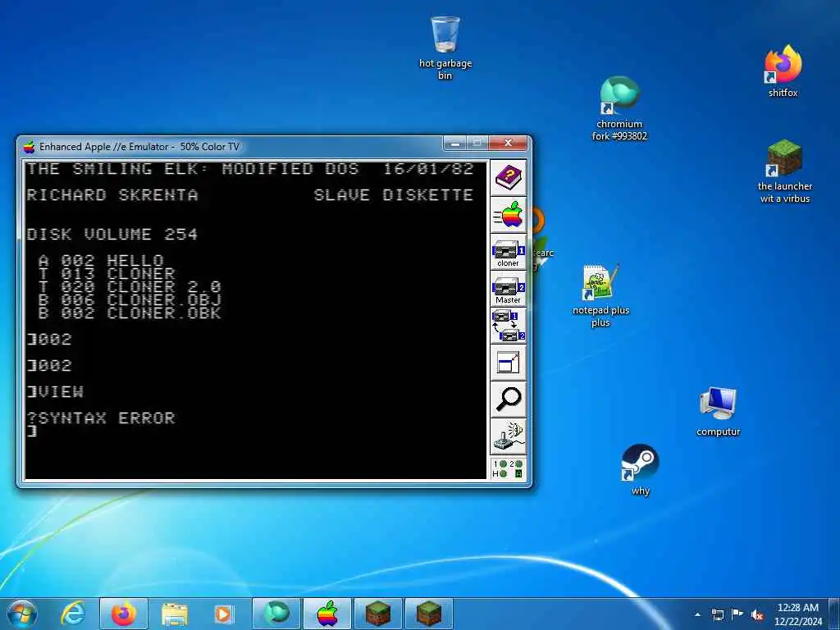Click the Apple emulator taskbar button

tap(326, 614)
